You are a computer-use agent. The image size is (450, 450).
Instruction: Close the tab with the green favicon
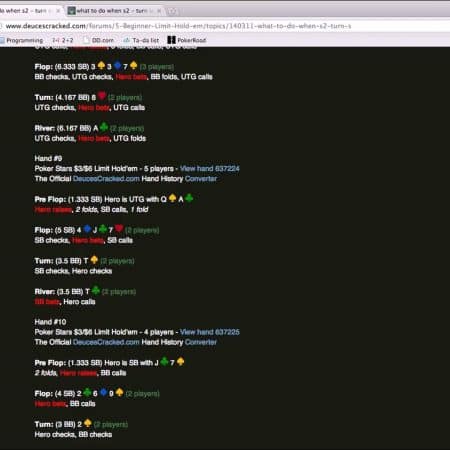click(x=159, y=11)
